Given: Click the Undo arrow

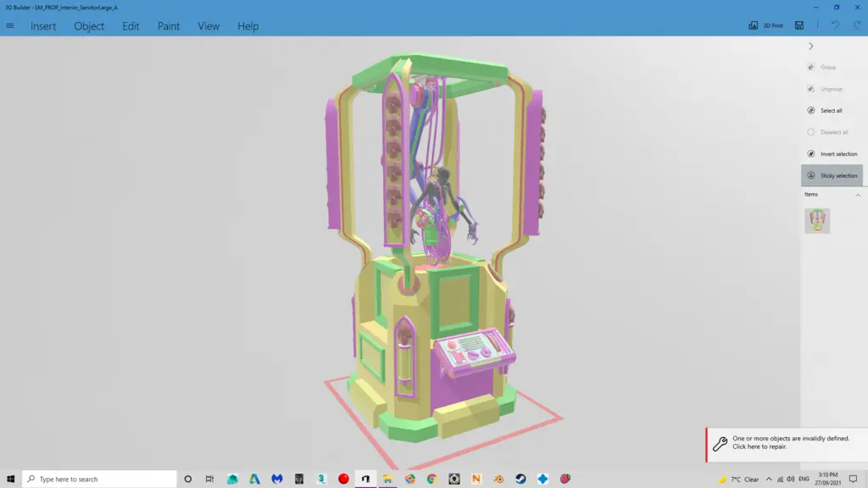Looking at the screenshot, I should [x=835, y=25].
